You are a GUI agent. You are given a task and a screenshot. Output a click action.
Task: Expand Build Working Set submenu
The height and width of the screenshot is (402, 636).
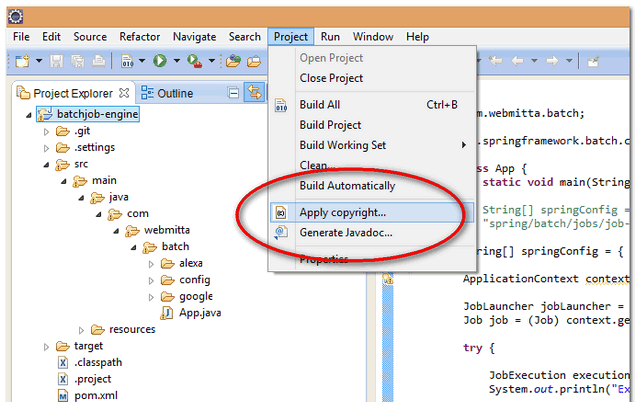(372, 146)
